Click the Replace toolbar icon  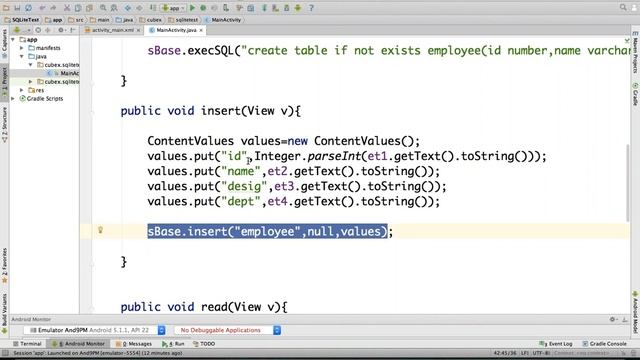pos(114,8)
